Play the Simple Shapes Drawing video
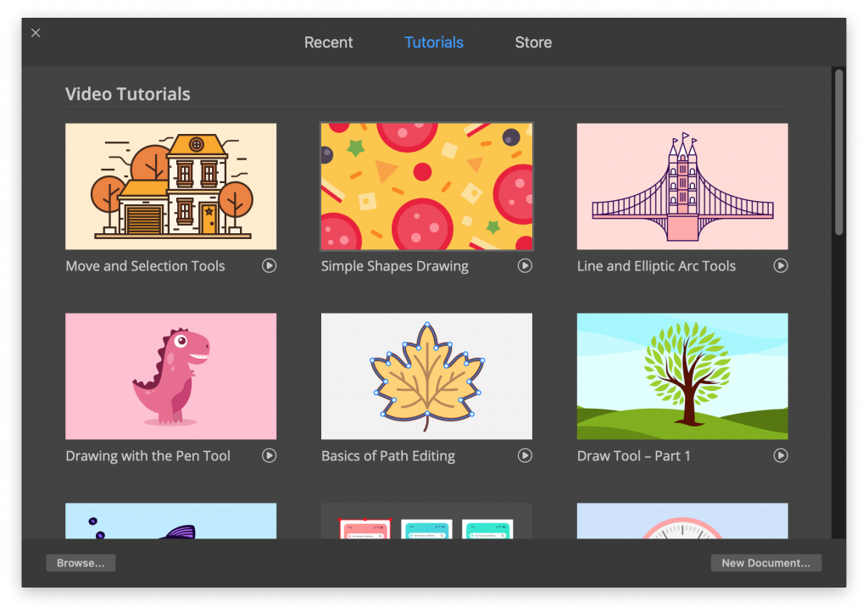The width and height of the screenshot is (868, 613). pos(525,265)
